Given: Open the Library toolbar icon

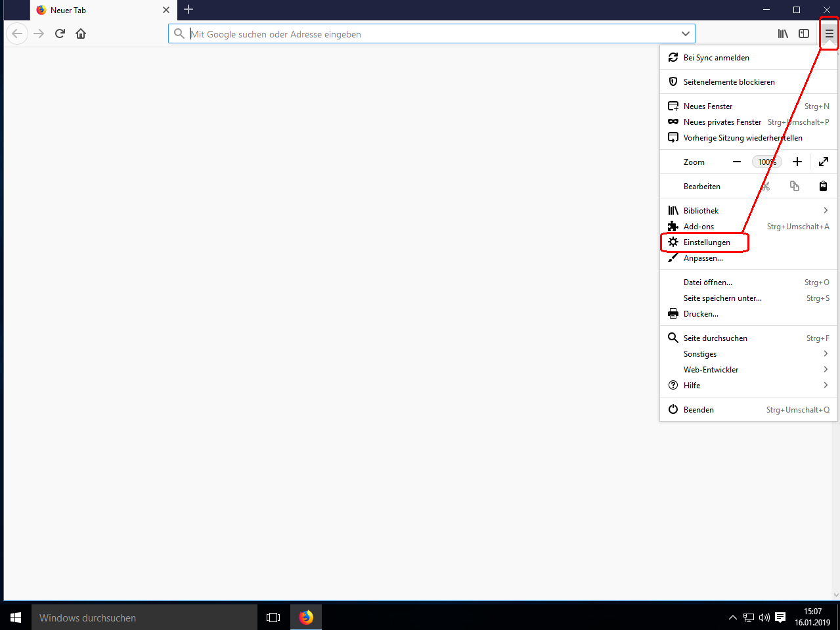Looking at the screenshot, I should [x=783, y=34].
